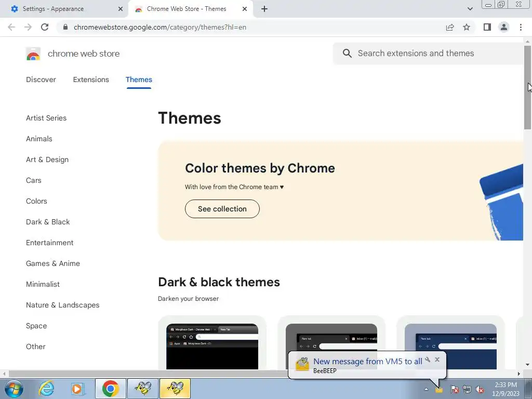This screenshot has height=399, width=532.
Task: Click the address bar URL
Action: 160,27
